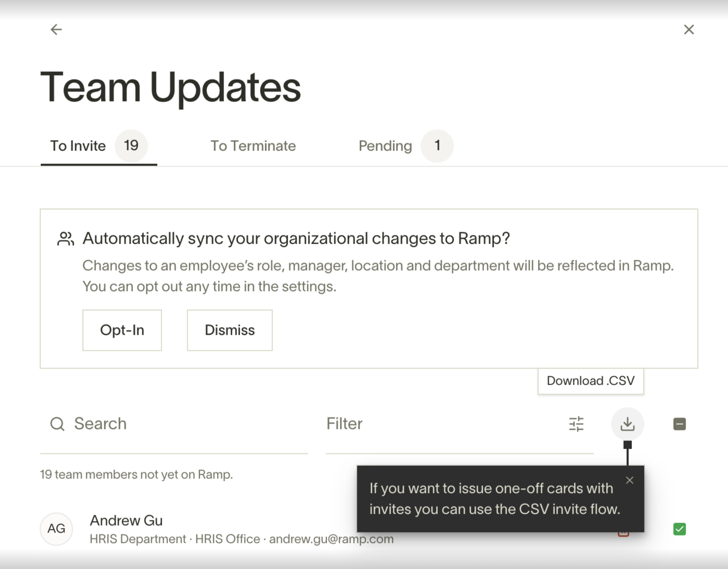This screenshot has height=569, width=728.
Task: Switch to the To Invite tab
Action: coord(99,146)
